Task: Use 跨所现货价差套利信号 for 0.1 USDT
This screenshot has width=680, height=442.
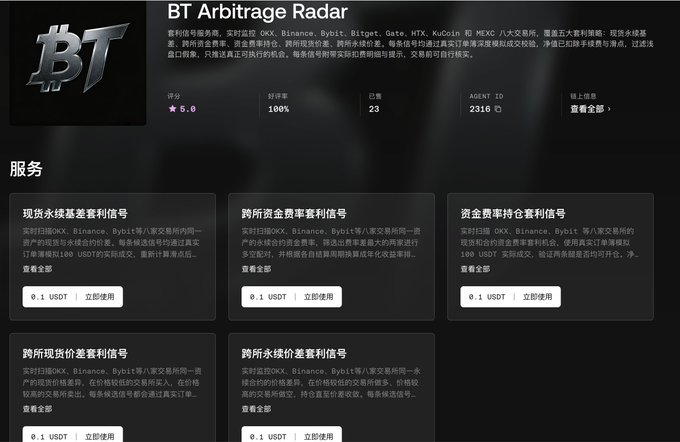Action: point(73,435)
